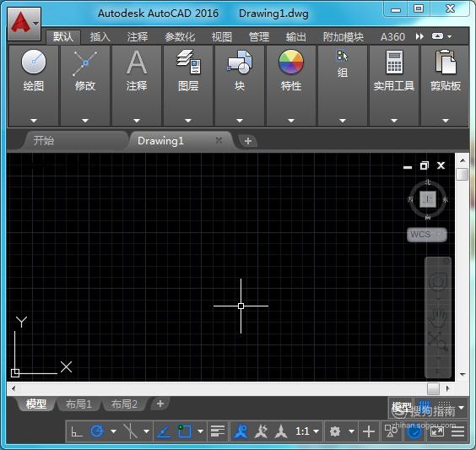Screen dimensions: 476x450
Task: Open the status bar Customization menu icon
Action: coord(457,431)
